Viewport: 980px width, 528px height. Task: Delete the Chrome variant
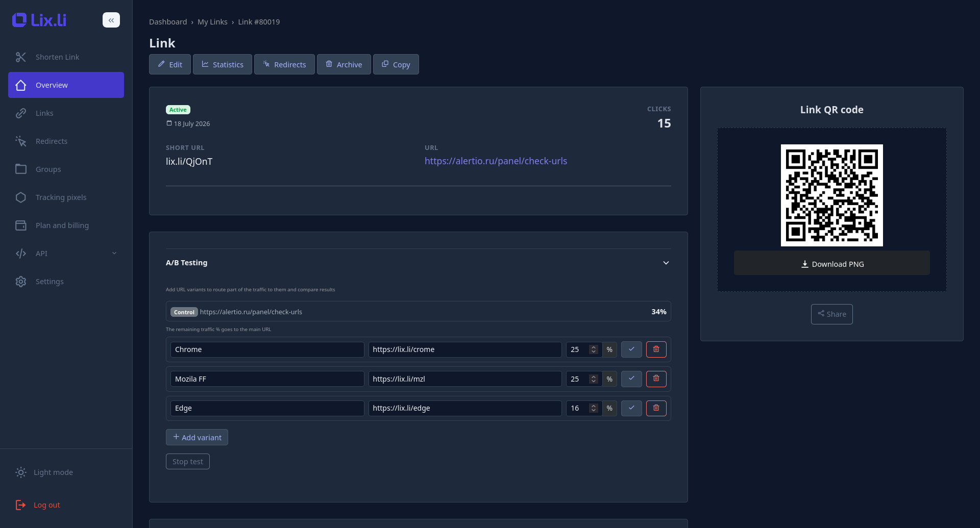click(x=656, y=349)
